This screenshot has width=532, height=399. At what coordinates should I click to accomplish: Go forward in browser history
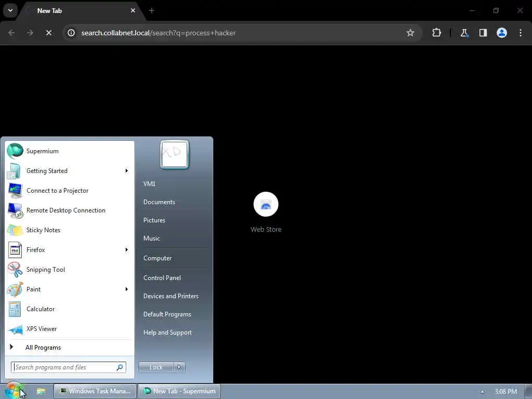[30, 33]
